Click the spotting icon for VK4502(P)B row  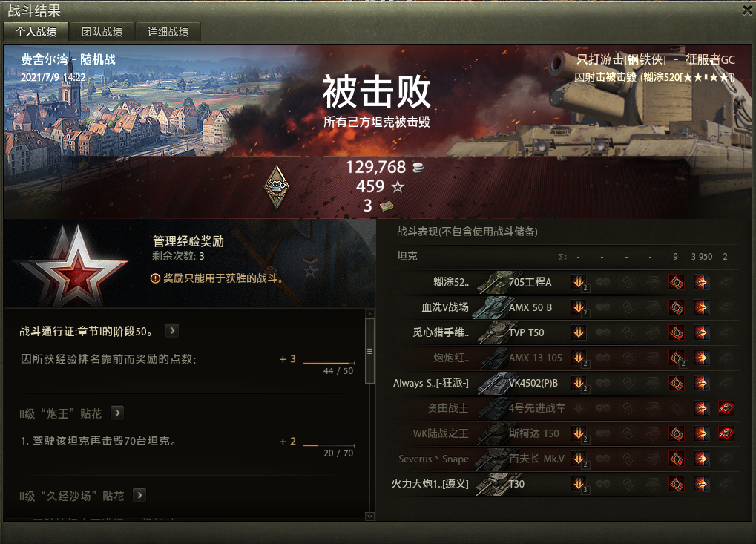[602, 383]
